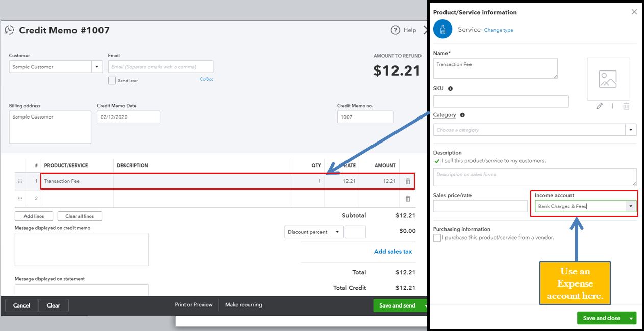Viewport: 644px width, 331px height.
Task: Click the blue Service type icon
Action: point(442,30)
